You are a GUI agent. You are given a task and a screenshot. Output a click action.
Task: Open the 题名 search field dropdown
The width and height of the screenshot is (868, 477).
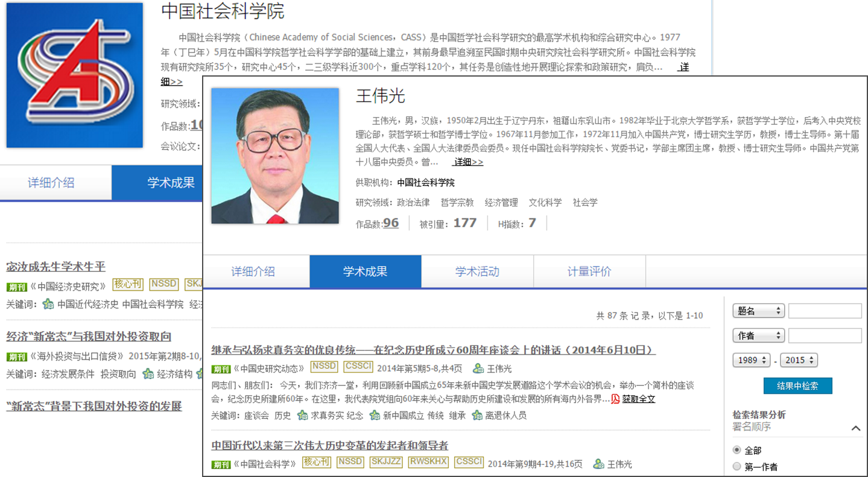[x=758, y=311]
